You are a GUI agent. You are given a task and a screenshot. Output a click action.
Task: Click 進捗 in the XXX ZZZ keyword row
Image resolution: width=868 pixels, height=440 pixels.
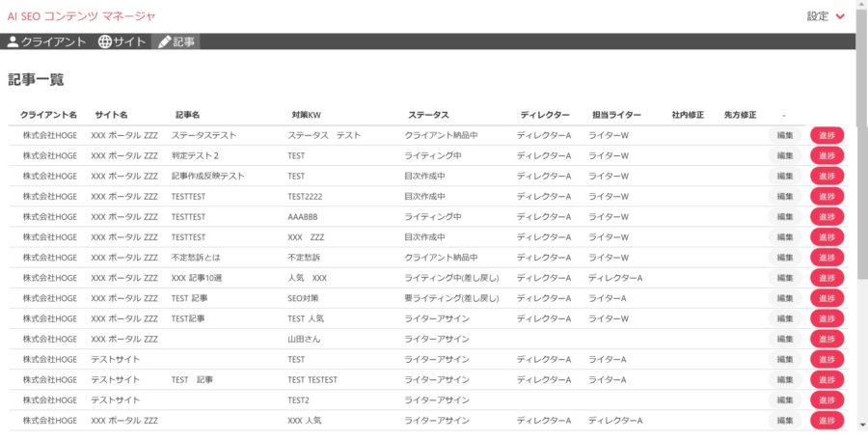(x=827, y=237)
